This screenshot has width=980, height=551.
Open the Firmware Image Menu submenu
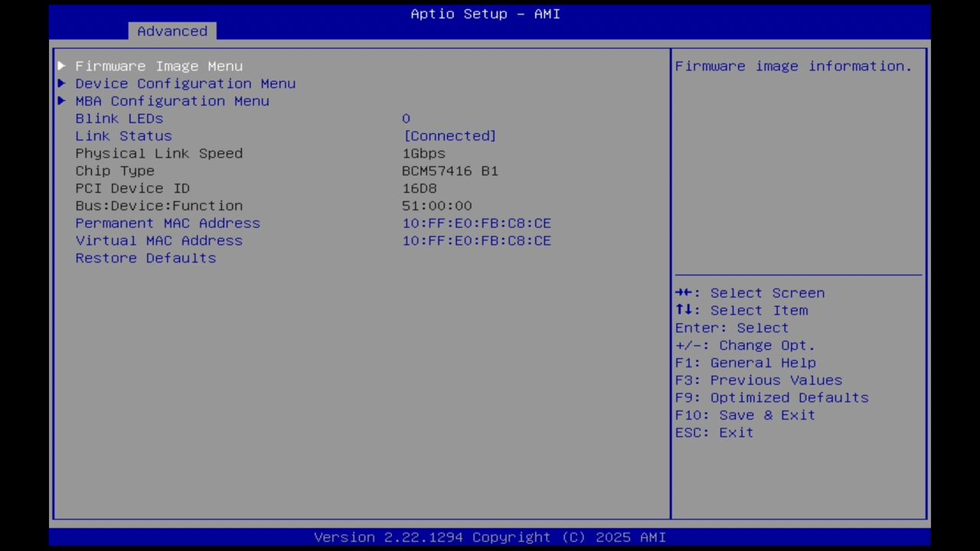click(158, 66)
